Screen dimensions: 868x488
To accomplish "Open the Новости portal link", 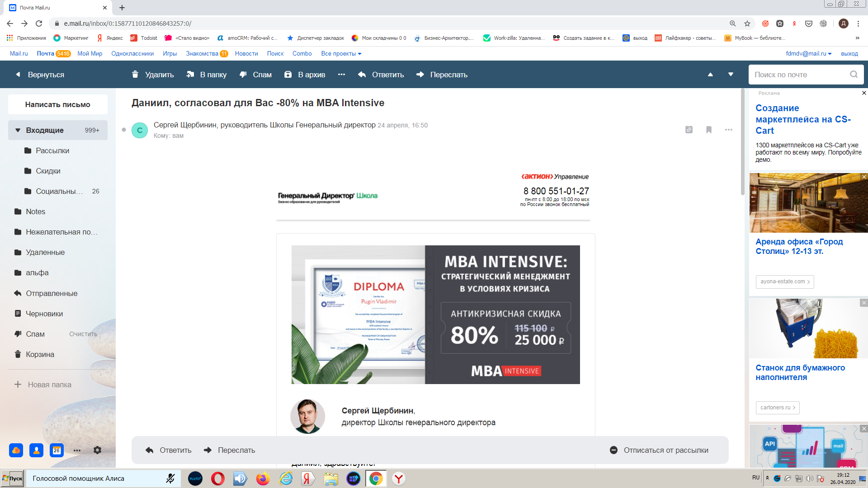I will (x=246, y=53).
